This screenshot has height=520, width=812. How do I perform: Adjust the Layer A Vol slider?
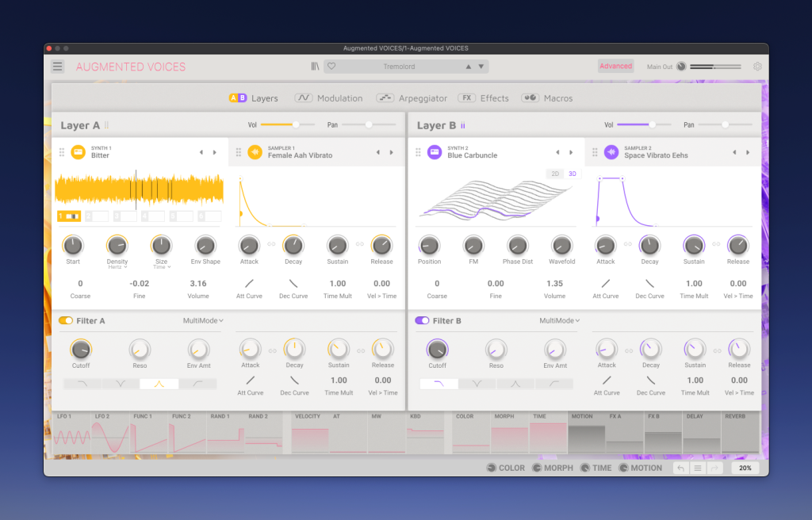coord(296,124)
